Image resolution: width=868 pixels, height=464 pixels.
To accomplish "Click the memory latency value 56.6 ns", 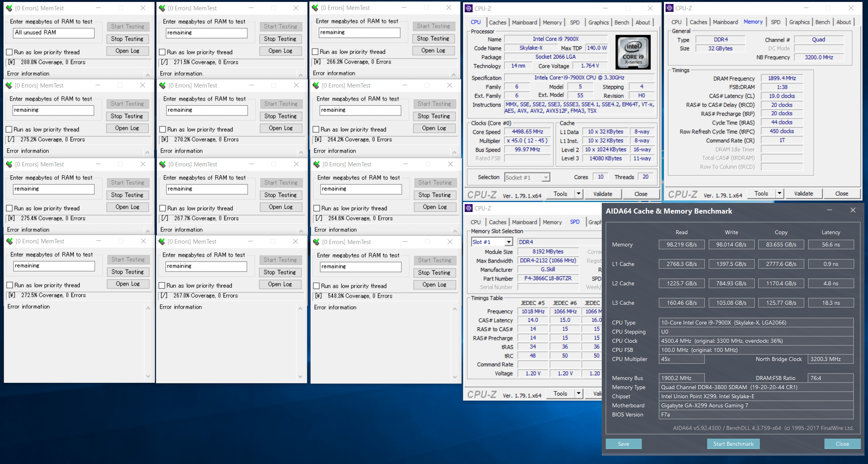I will coord(831,244).
